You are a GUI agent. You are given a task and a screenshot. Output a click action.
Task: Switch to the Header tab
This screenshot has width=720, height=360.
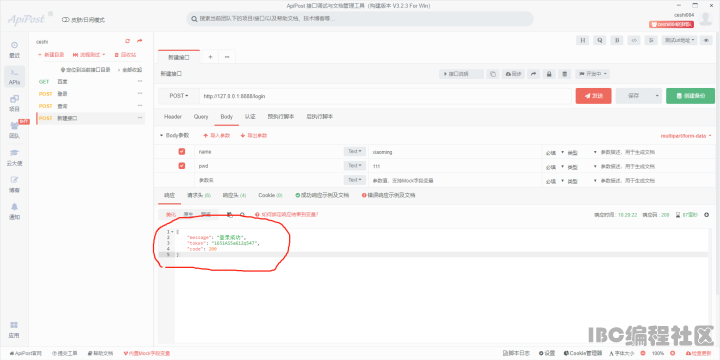point(173,117)
